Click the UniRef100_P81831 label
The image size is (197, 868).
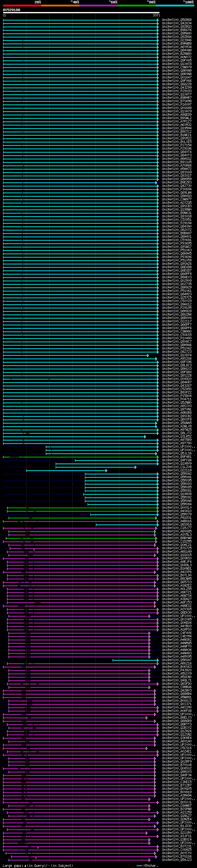pos(176,518)
